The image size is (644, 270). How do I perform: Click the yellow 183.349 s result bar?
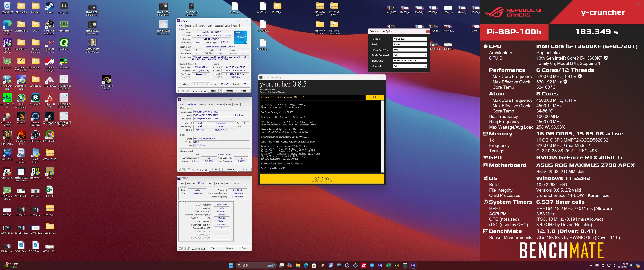pos(322,179)
